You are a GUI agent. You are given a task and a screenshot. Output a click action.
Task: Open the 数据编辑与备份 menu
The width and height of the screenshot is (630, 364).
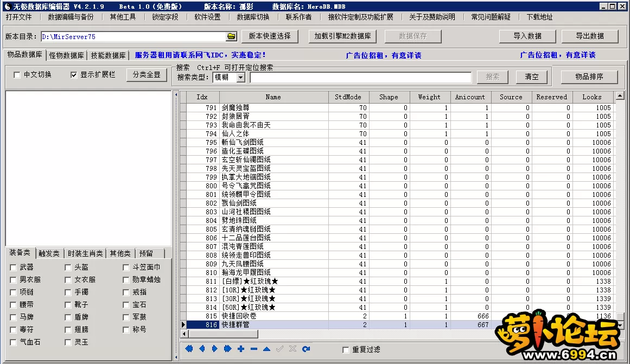[71, 17]
